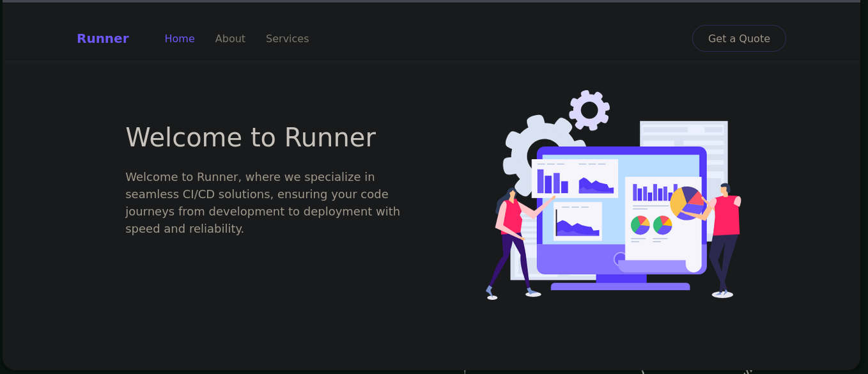Click the man holding the pie chart
This screenshot has height=374, width=868.
(725, 237)
